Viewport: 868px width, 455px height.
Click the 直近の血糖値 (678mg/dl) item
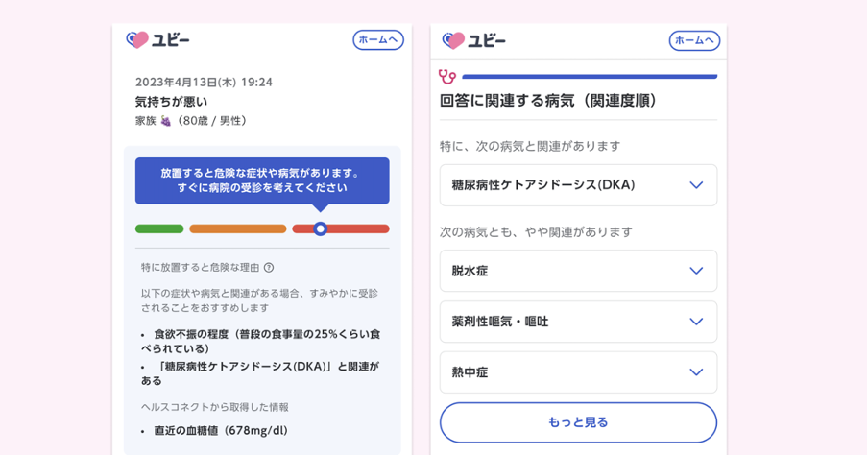pyautogui.click(x=222, y=430)
